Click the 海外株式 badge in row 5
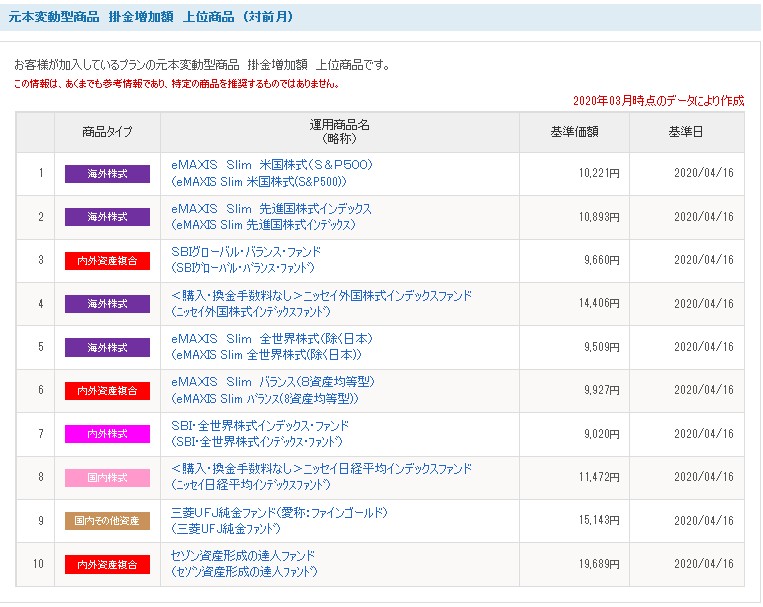This screenshot has width=763, height=607. point(107,347)
